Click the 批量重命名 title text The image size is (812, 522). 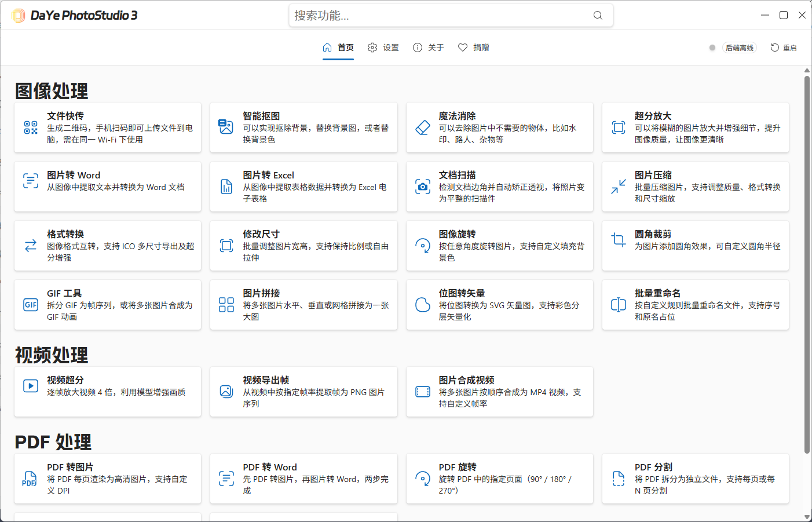tap(657, 293)
